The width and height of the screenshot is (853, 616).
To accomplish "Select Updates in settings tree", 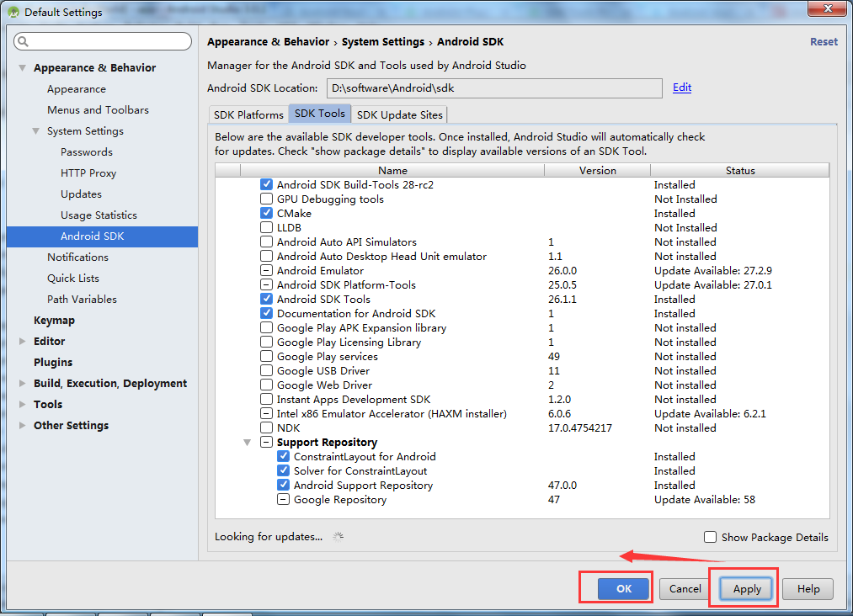I will (81, 194).
